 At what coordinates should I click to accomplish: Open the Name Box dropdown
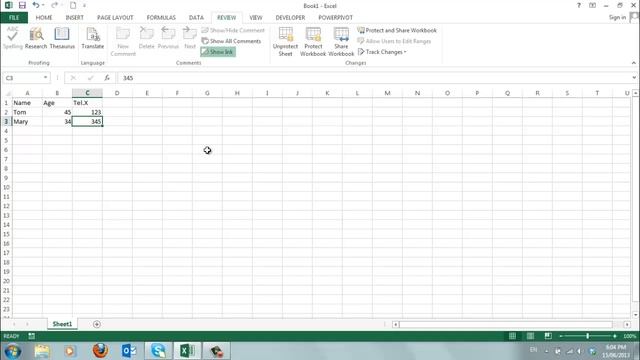click(45, 78)
